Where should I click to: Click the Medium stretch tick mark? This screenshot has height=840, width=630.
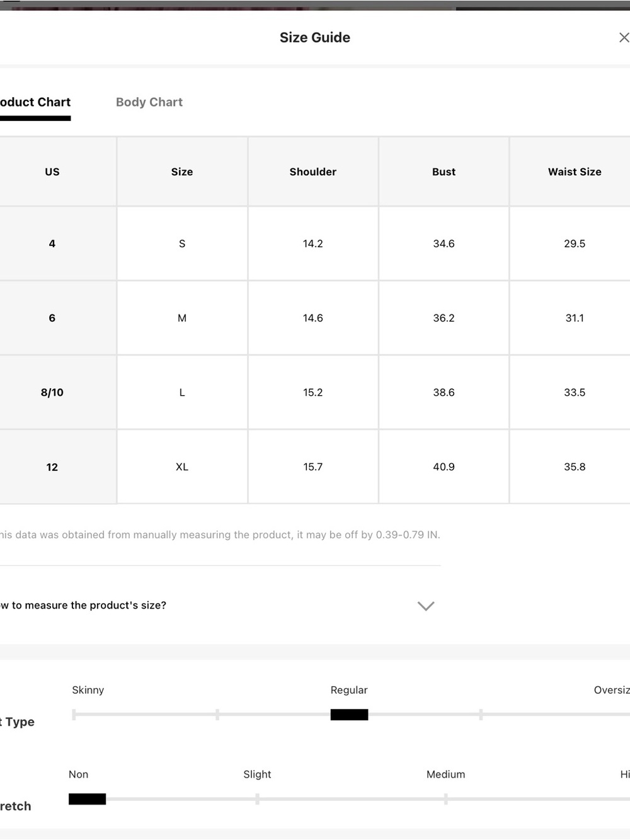[445, 799]
